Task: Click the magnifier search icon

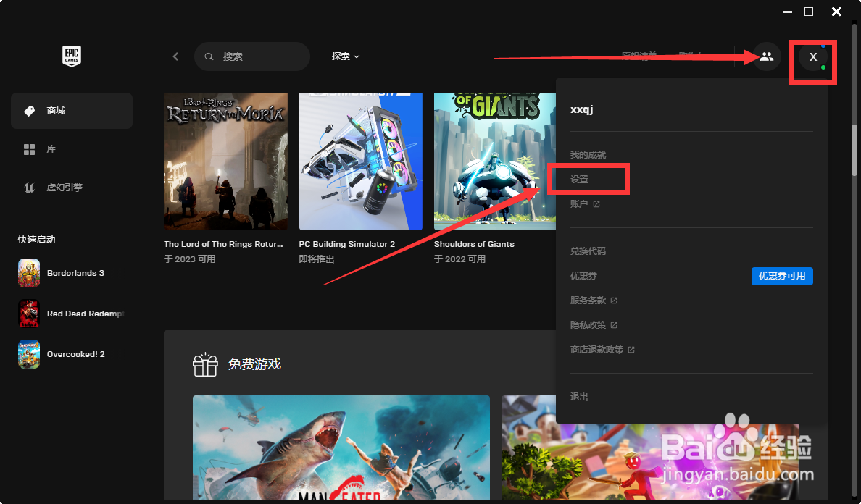Action: 209,56
